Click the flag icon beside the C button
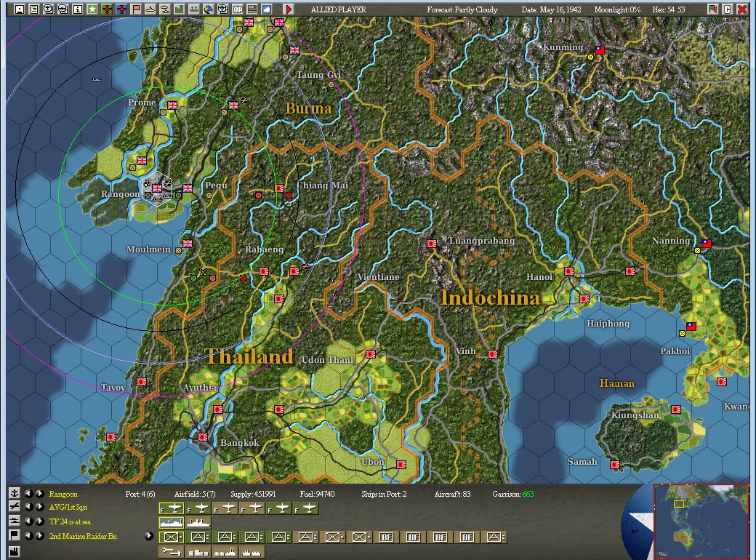The height and width of the screenshot is (560, 756). click(712, 9)
